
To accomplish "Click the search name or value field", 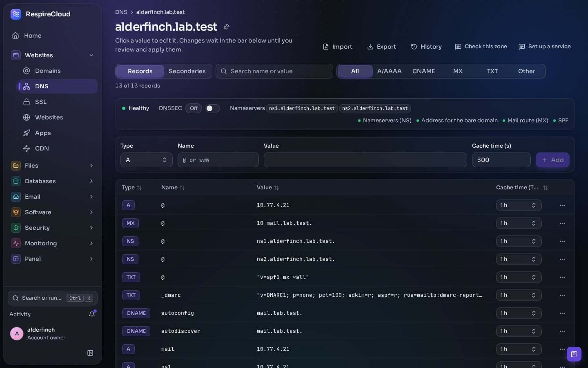I will pos(274,71).
